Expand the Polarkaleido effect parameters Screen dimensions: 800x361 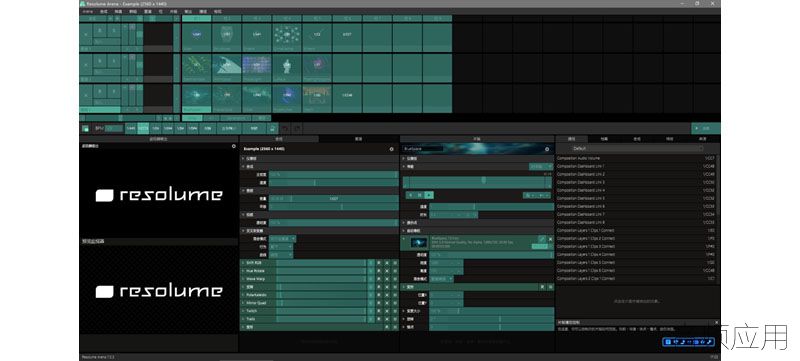(x=243, y=295)
